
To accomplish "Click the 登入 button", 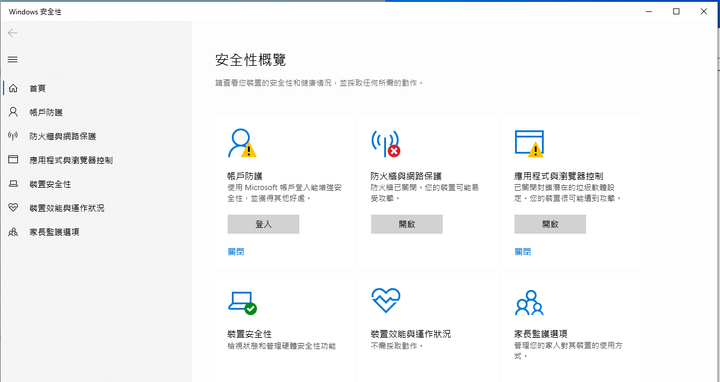I will tap(264, 224).
